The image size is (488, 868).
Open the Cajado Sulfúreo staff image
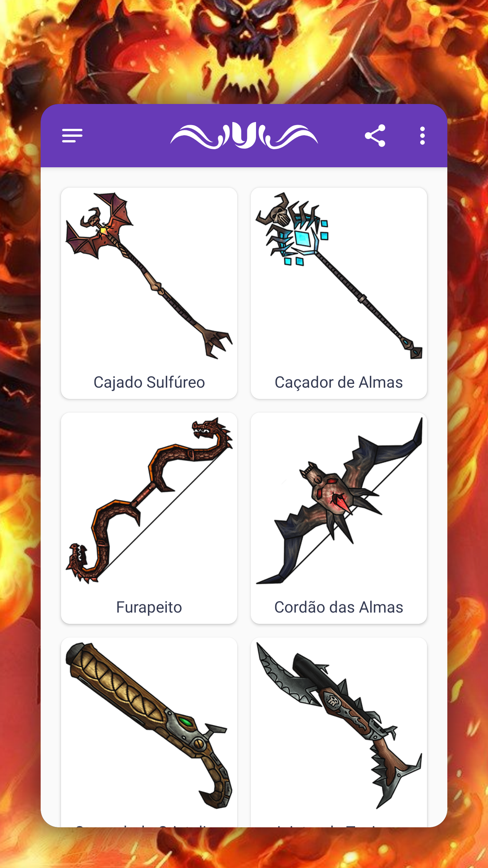149,276
